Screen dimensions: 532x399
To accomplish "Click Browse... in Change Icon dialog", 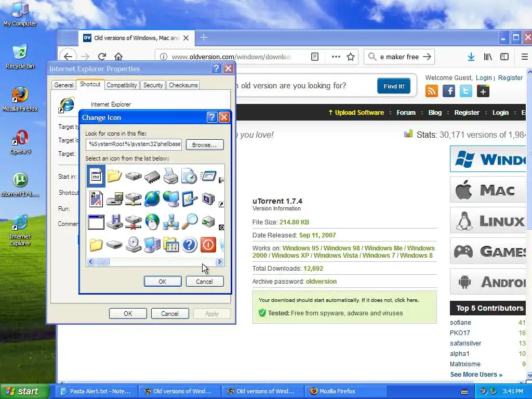I will [x=205, y=145].
